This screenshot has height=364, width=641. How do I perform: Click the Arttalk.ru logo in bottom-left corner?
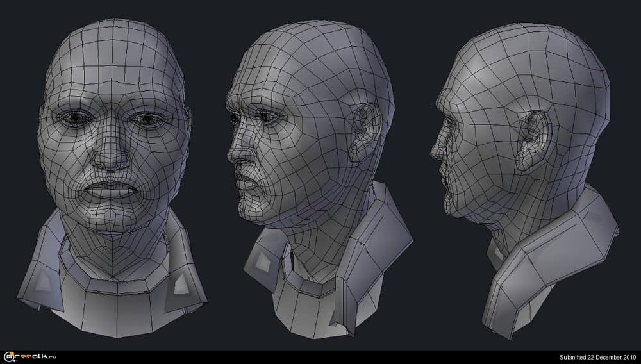31,356
